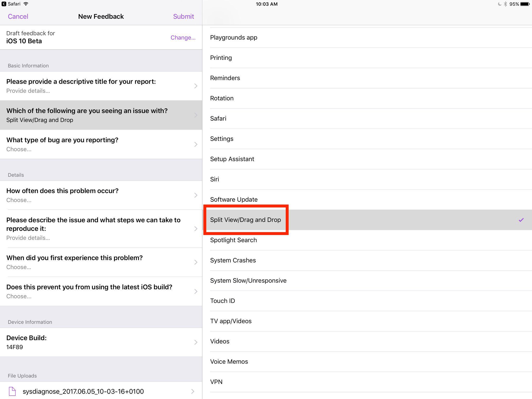Screen dimensions: 532x399
Task: Choose Touch ID as the issue area
Action: (x=222, y=301)
